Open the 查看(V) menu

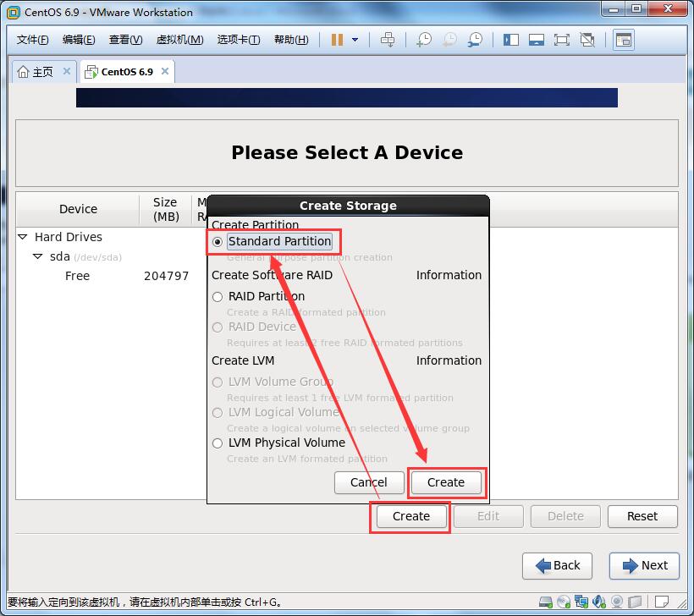pos(126,40)
